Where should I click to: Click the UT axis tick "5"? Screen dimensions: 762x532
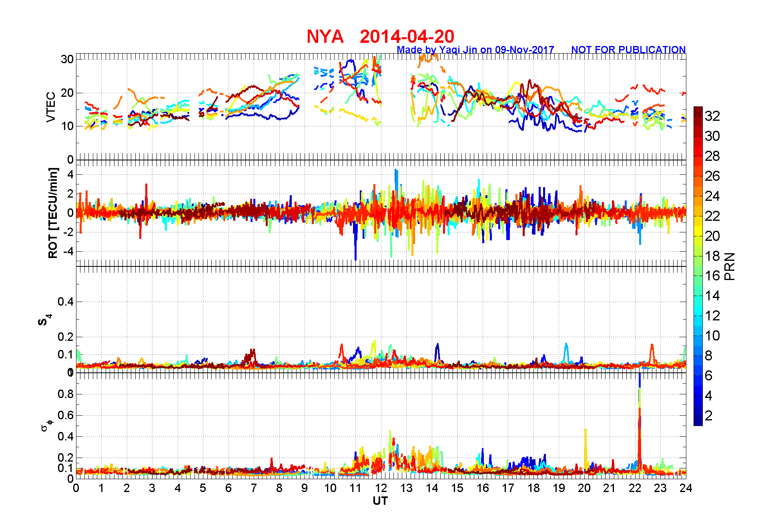coord(203,488)
